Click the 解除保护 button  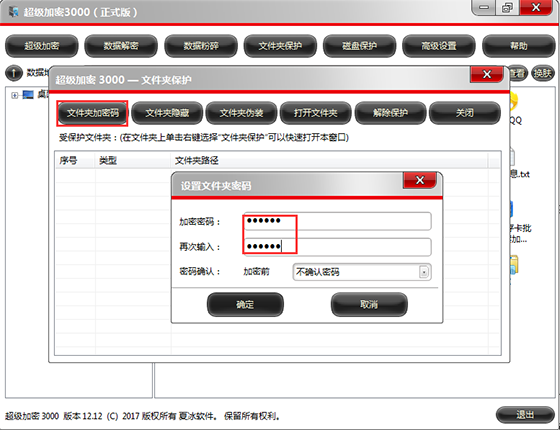pyautogui.click(x=390, y=113)
